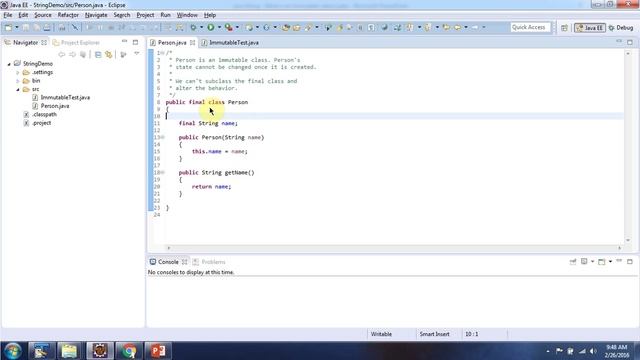Image resolution: width=640 pixels, height=360 pixels.
Task: Click the Open Perspective icon
Action: [x=564, y=28]
